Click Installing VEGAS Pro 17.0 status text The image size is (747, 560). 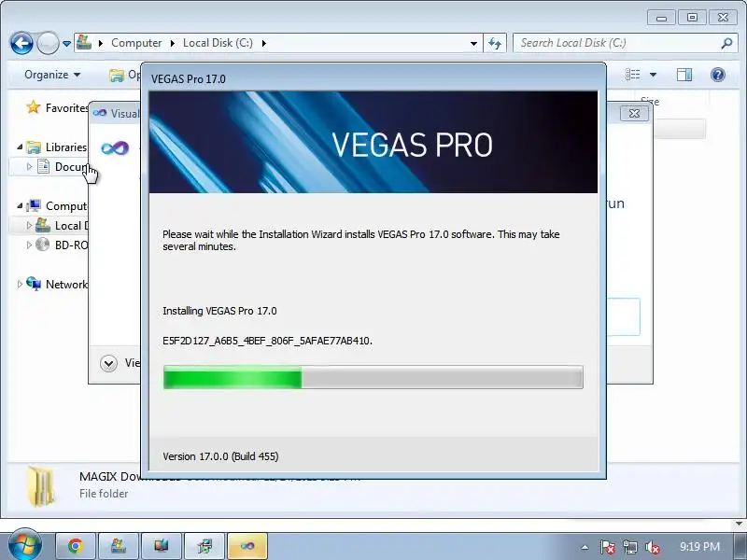[x=219, y=311]
